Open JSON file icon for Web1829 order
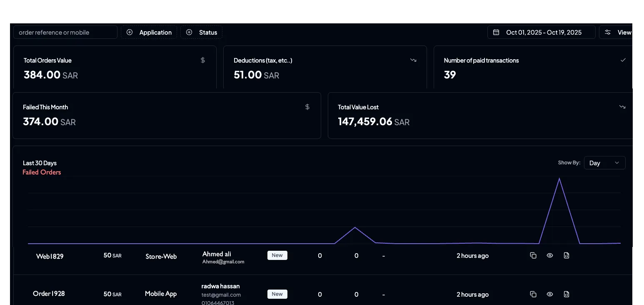The width and height of the screenshot is (644, 305). click(566, 255)
